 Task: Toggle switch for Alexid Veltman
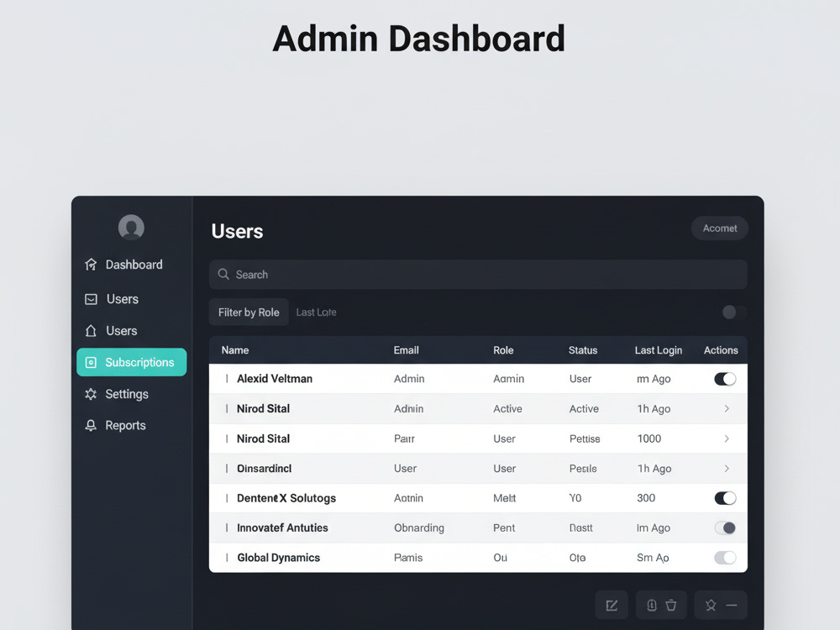725,379
